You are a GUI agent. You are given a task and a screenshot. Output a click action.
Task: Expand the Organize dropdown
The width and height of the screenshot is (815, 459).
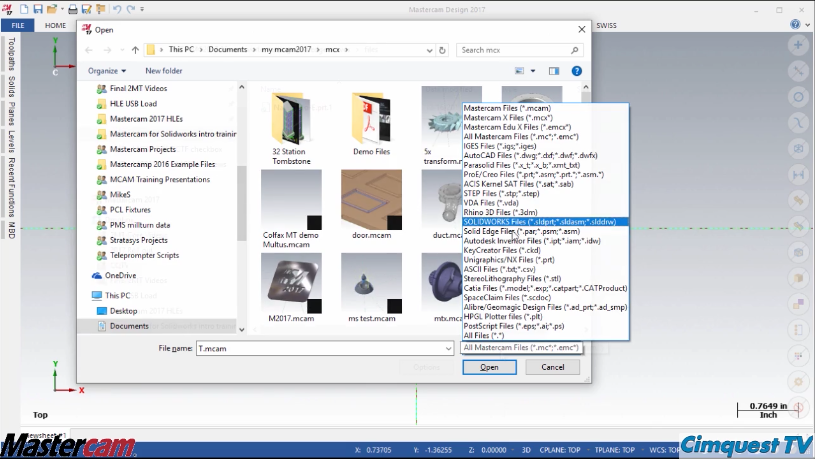point(107,71)
